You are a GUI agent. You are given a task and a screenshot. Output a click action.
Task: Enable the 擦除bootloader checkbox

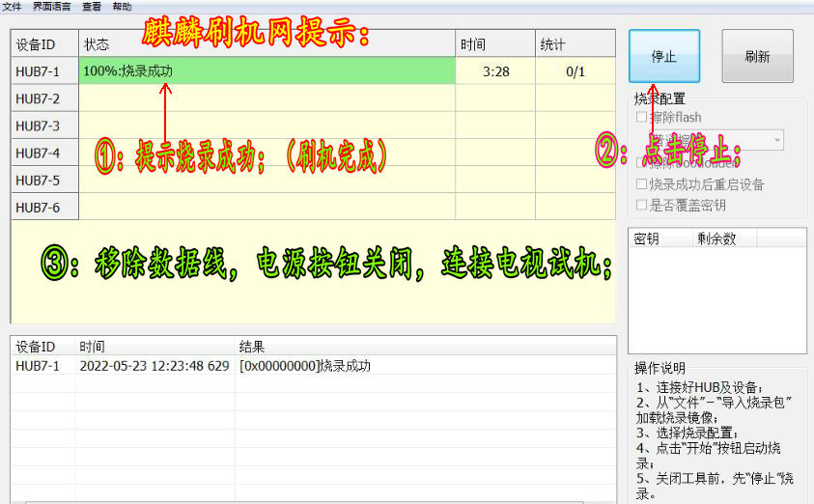click(x=642, y=162)
